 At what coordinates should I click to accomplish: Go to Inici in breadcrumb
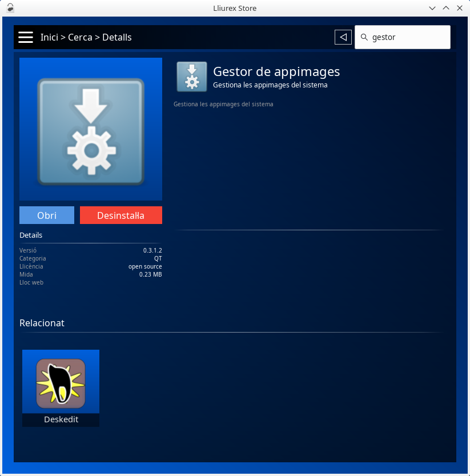click(49, 37)
